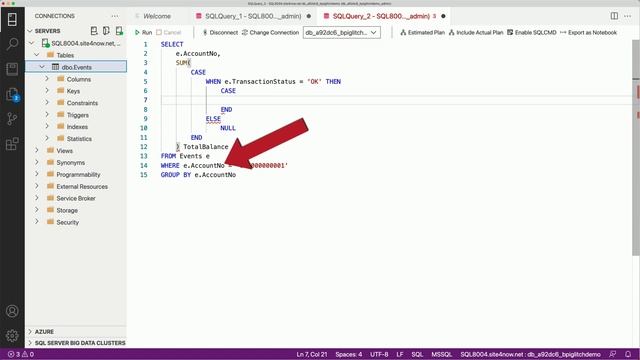This screenshot has height=360, width=640.
Task: Open the database selector dropdown
Action: pos(342,32)
